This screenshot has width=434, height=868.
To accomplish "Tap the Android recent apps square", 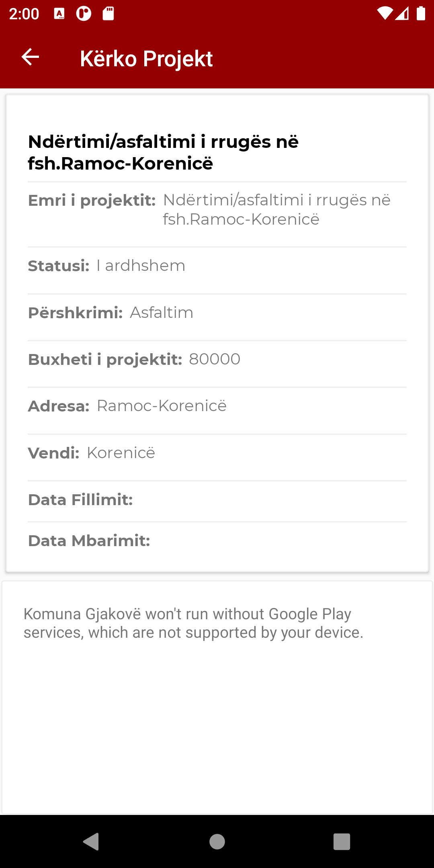I will point(342,841).
